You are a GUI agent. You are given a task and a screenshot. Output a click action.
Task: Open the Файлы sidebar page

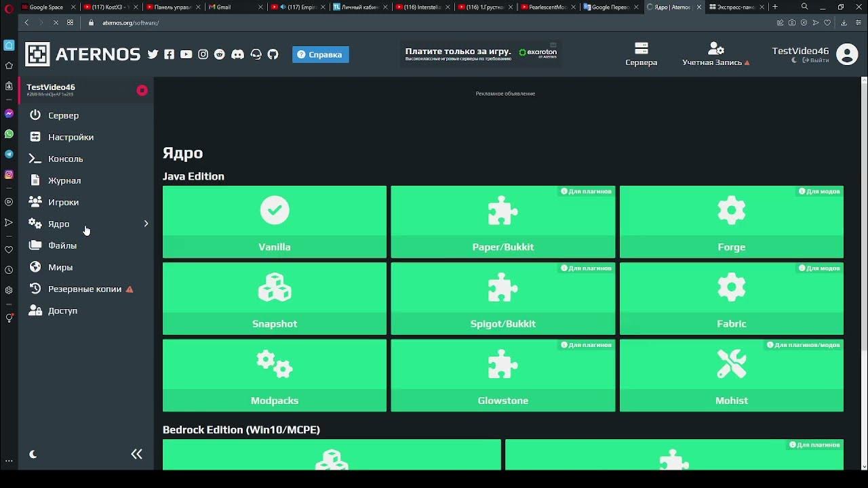point(86,245)
